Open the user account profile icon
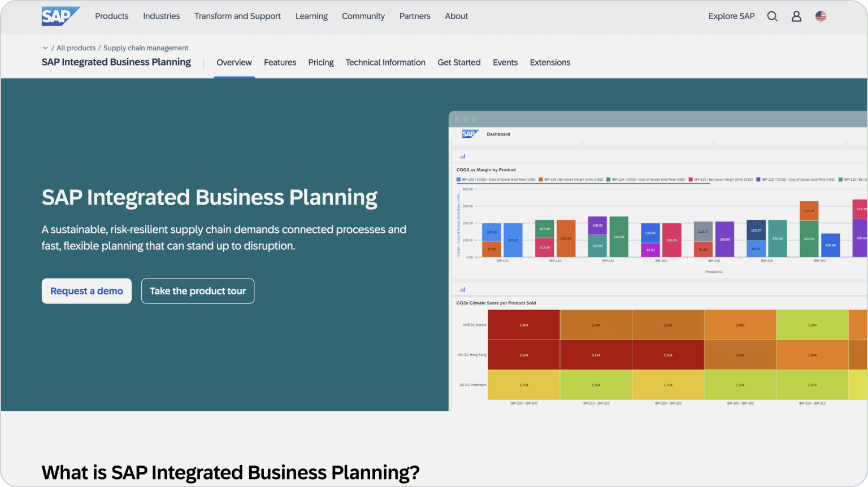This screenshot has width=868, height=487. (x=796, y=16)
